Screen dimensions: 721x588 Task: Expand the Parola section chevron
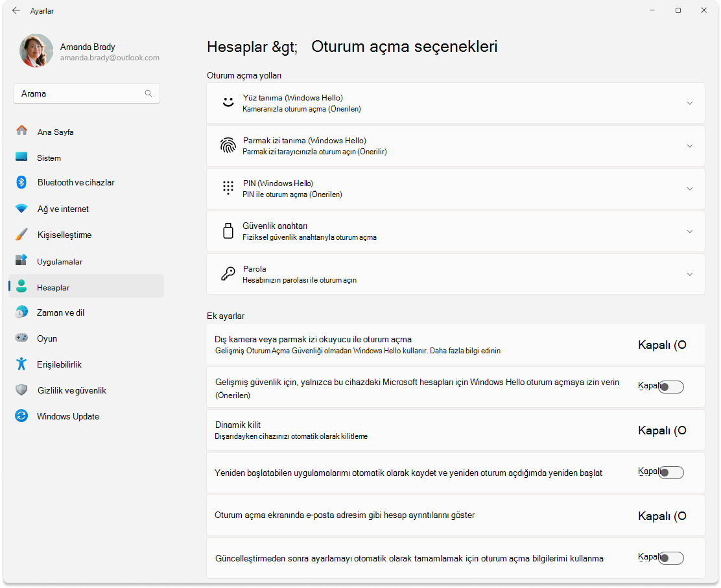[690, 274]
